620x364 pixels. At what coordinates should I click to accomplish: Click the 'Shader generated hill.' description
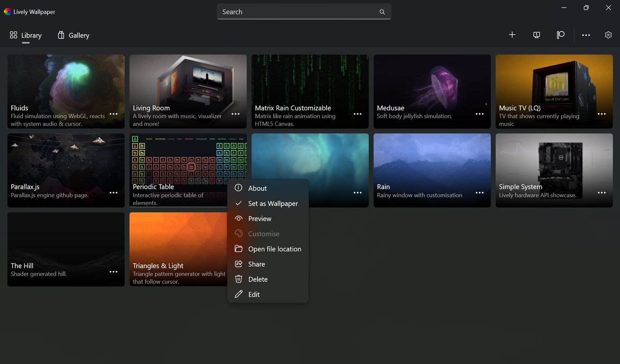(39, 274)
